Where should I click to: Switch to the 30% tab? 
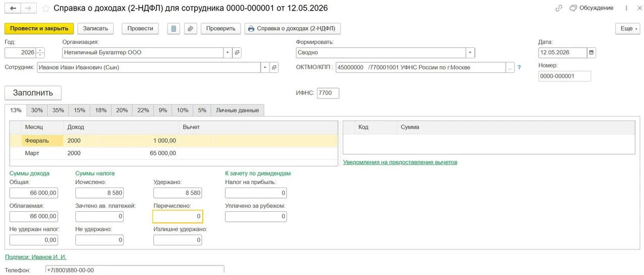point(37,110)
